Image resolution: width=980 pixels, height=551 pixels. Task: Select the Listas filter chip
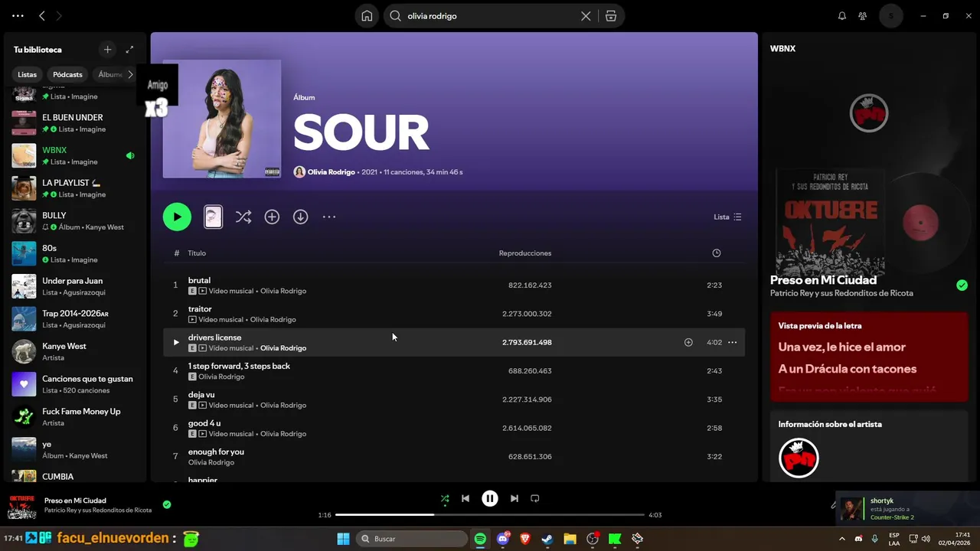click(x=28, y=74)
